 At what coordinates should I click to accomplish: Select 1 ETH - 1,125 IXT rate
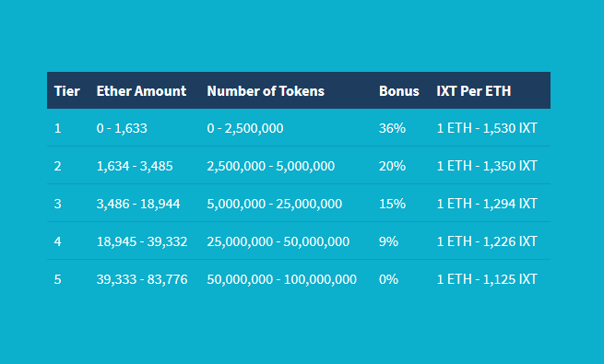(x=487, y=279)
